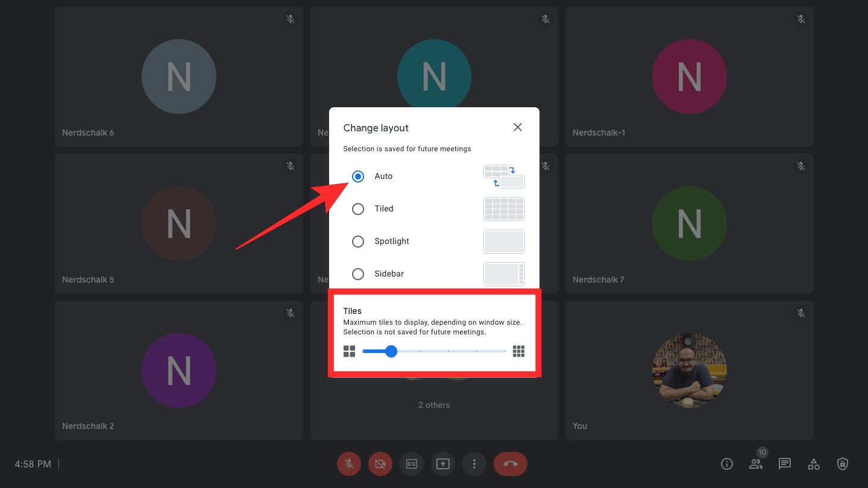Leave the call
868x488 pixels.
click(510, 464)
